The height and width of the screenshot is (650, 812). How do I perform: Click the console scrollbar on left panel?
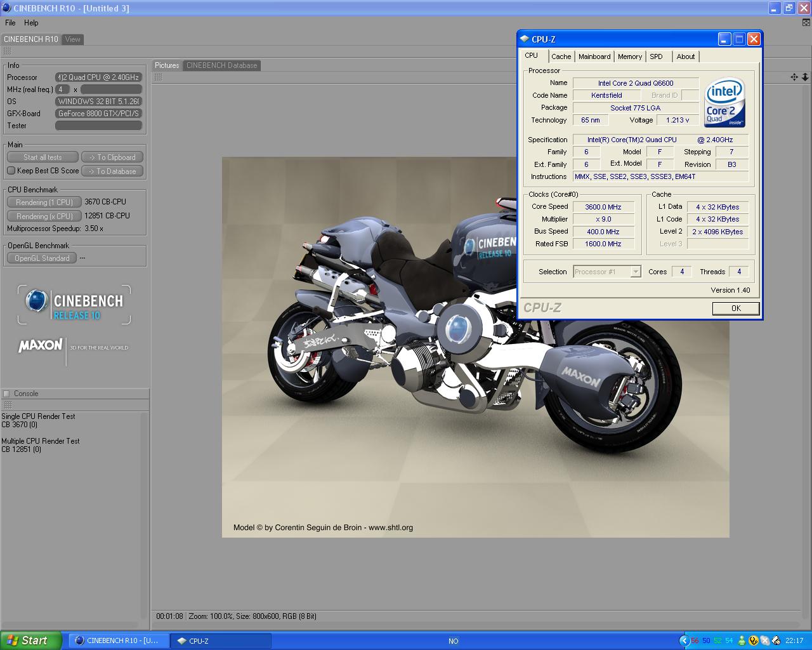pos(145,515)
